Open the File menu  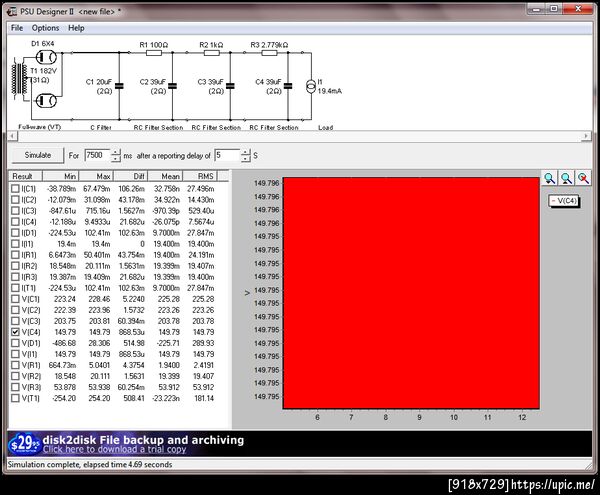click(17, 28)
